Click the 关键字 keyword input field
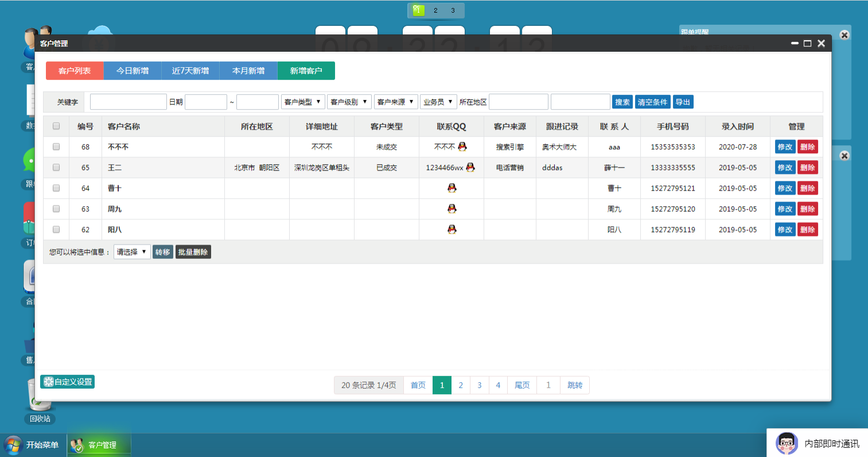This screenshot has width=868, height=457. tap(129, 102)
